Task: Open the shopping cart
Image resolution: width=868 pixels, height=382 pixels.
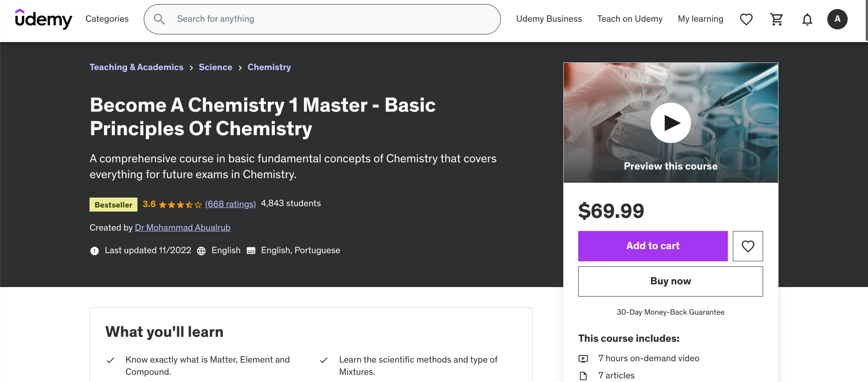Action: [776, 19]
